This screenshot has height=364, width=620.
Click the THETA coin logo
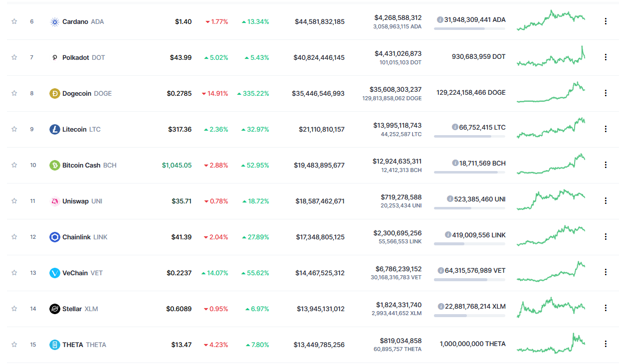click(x=55, y=345)
